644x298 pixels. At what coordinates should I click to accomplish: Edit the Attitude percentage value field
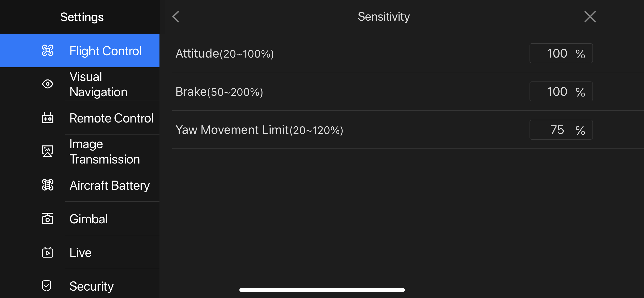[x=561, y=53]
